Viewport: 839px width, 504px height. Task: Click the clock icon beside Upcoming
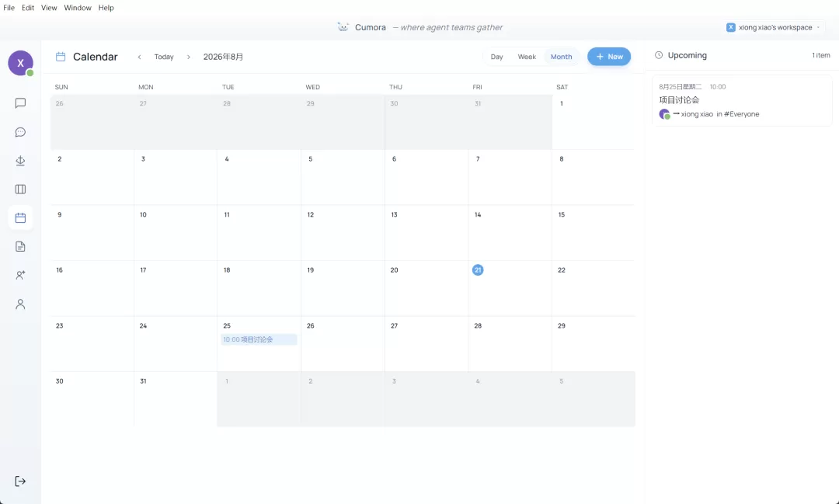click(x=659, y=55)
